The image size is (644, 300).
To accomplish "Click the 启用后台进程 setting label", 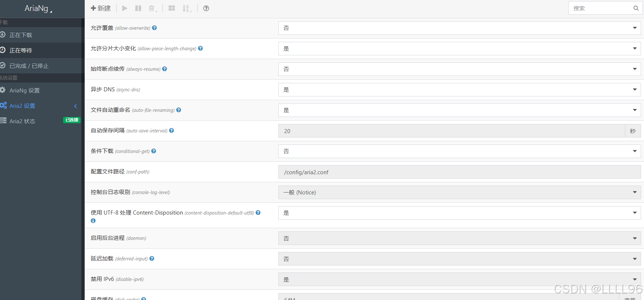I will point(107,238).
